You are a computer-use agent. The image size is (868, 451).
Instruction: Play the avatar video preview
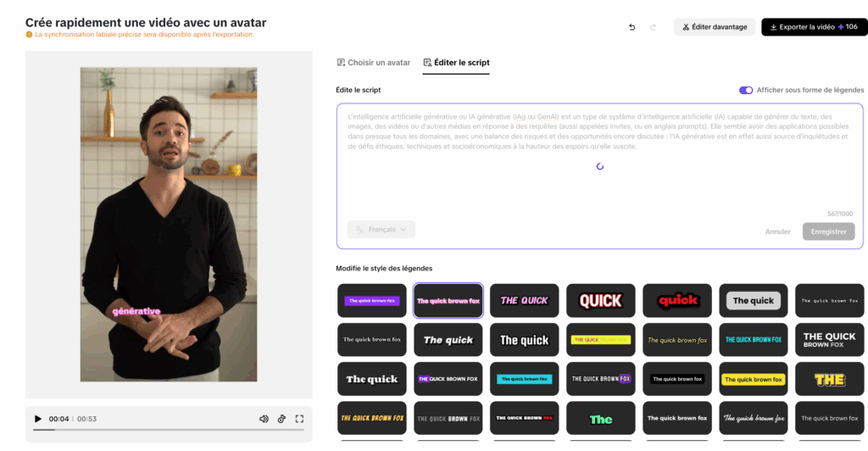click(x=37, y=419)
